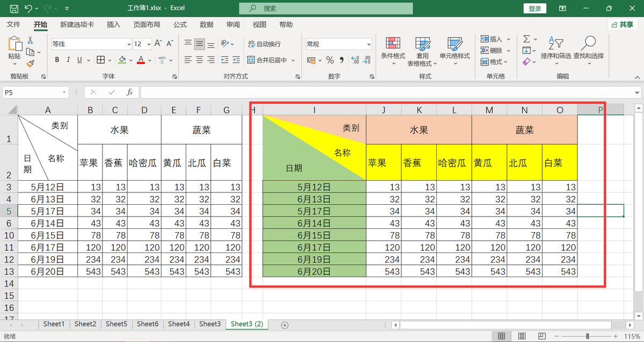Select the Format Painter brush

30,63
